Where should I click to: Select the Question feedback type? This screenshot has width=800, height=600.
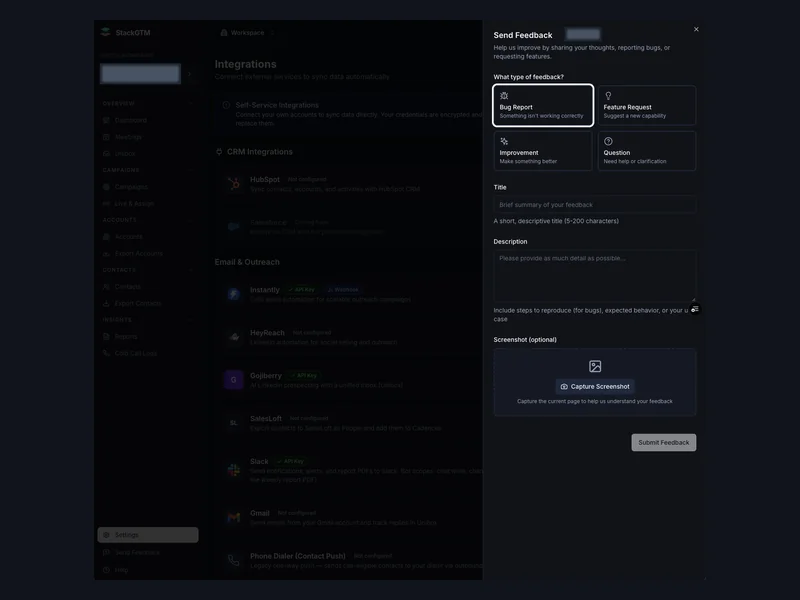click(647, 151)
